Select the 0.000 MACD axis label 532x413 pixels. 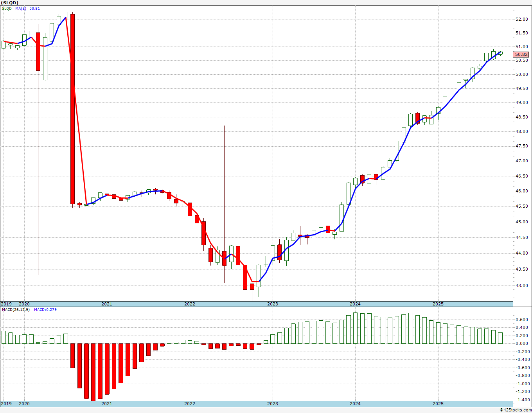point(522,343)
